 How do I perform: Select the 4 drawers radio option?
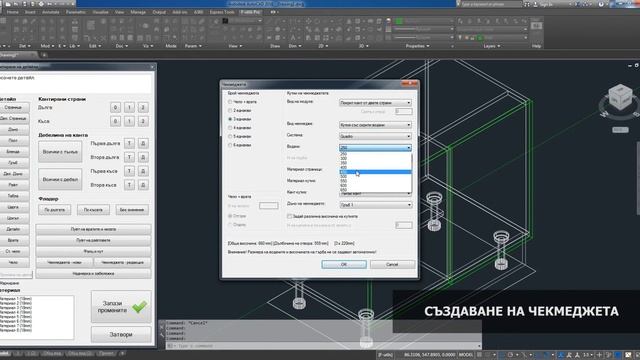coord(230,128)
